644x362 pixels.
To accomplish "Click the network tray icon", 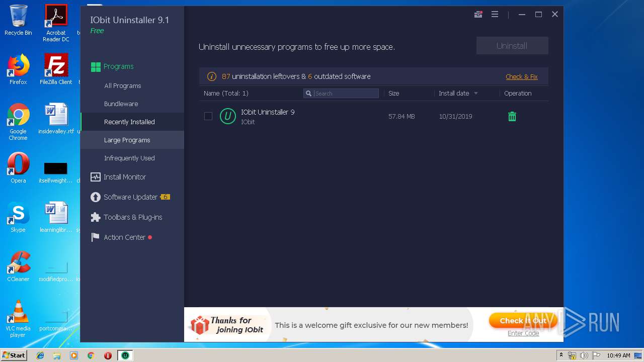I will (x=572, y=355).
